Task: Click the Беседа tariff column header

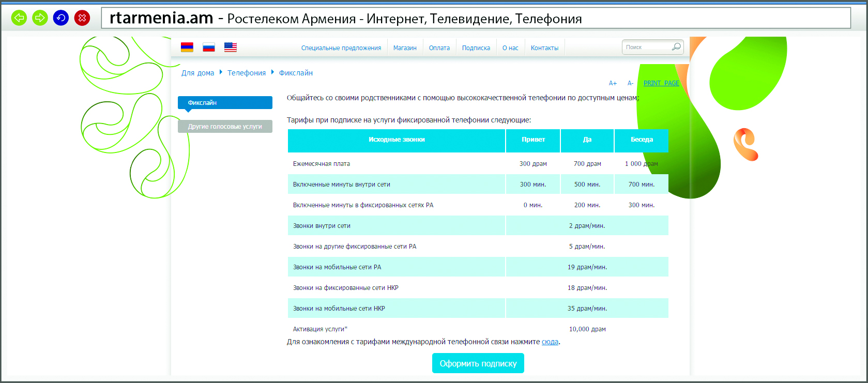Action: pos(642,140)
